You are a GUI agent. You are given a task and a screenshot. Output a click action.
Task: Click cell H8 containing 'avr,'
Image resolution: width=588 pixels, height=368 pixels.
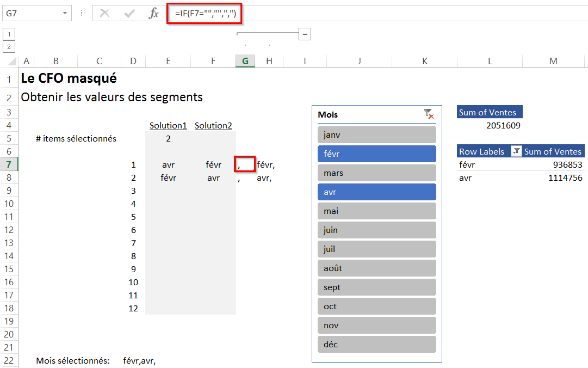pos(264,178)
